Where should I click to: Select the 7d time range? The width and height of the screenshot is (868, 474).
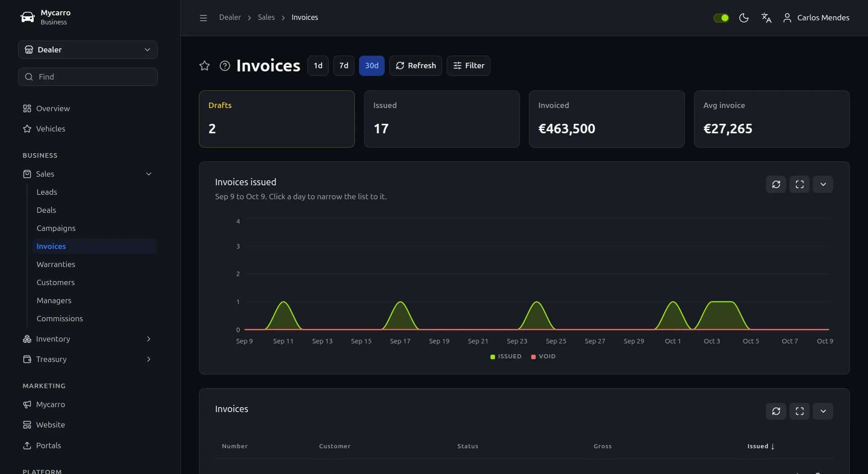tap(344, 66)
